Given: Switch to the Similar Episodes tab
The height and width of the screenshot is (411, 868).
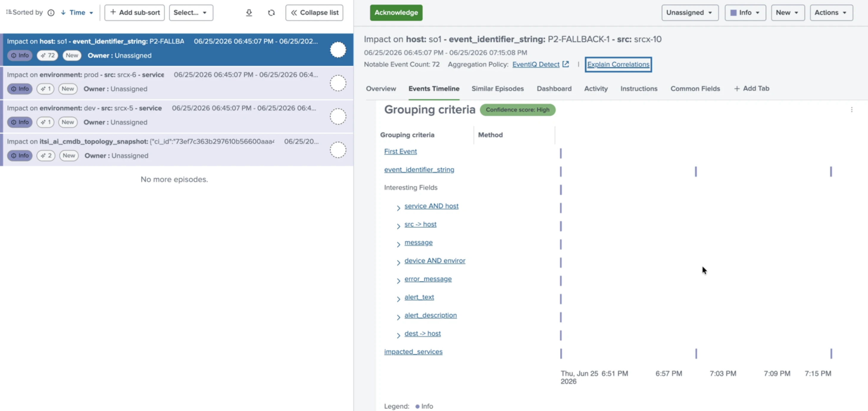Looking at the screenshot, I should 497,89.
